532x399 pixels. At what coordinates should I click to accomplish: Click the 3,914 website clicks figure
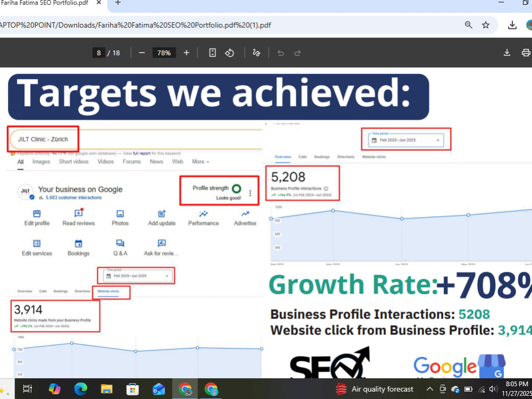(28, 310)
